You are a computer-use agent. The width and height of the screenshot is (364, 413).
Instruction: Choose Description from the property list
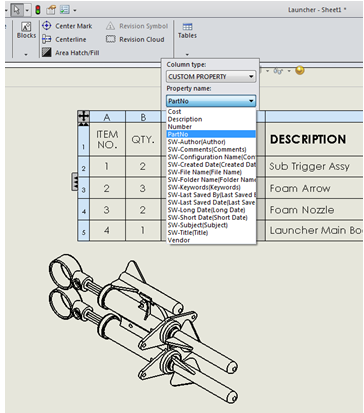point(211,119)
